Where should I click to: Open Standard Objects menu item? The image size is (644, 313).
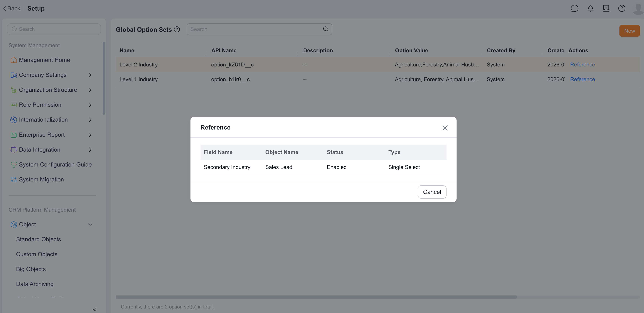(x=39, y=239)
